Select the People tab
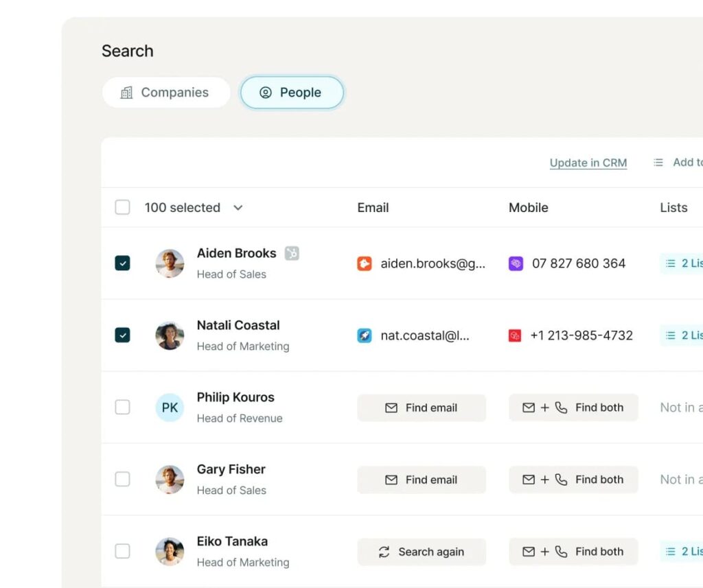 [x=291, y=93]
